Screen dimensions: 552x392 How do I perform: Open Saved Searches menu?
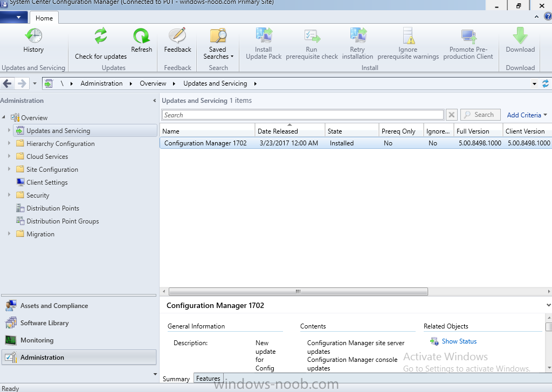pos(218,44)
